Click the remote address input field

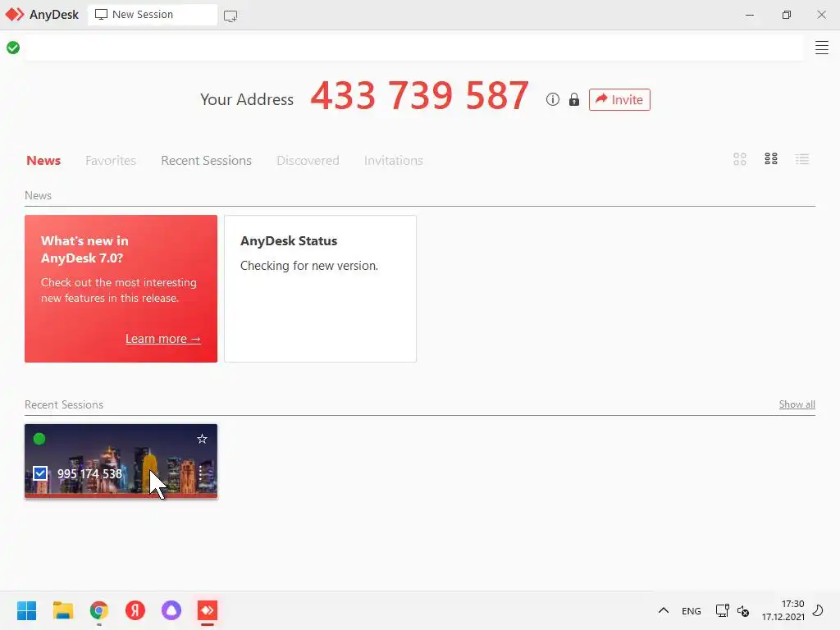413,48
